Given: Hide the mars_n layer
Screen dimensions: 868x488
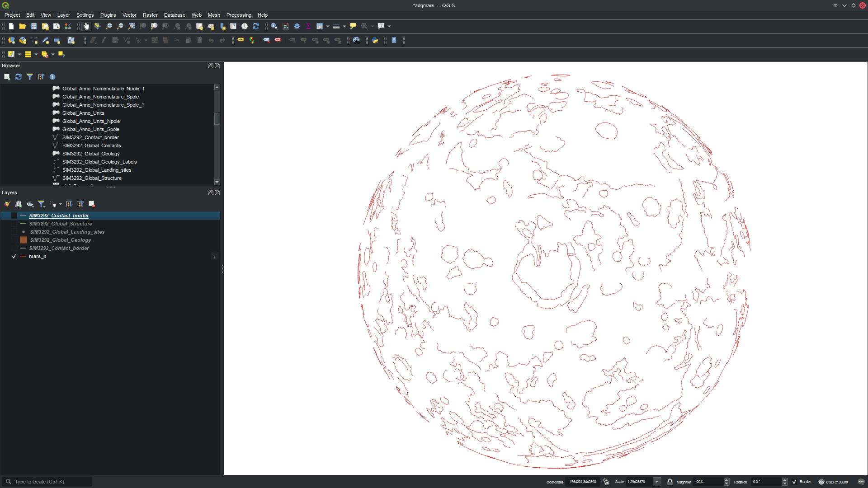Looking at the screenshot, I should tap(14, 256).
